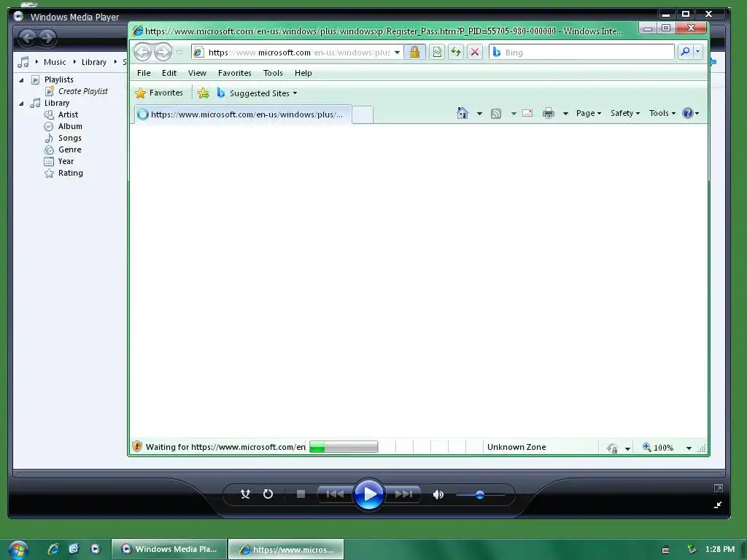Select Album in the Library tree

(63, 126)
